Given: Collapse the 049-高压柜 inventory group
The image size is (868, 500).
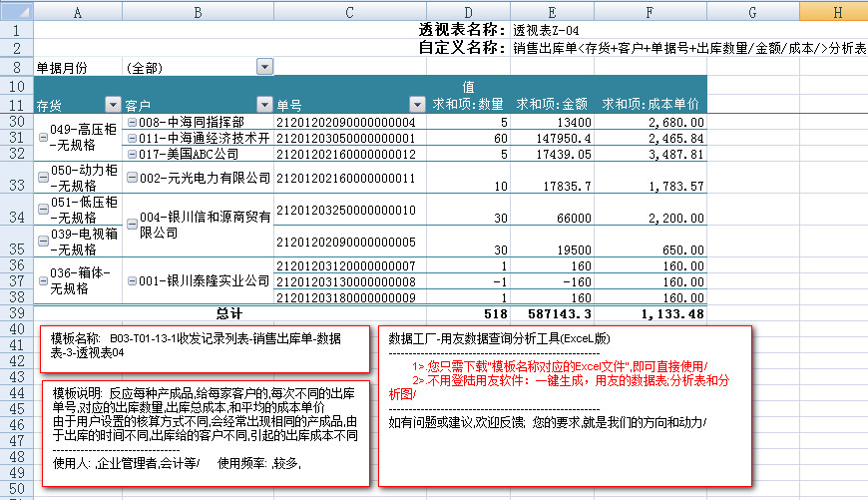Looking at the screenshot, I should pyautogui.click(x=42, y=138).
